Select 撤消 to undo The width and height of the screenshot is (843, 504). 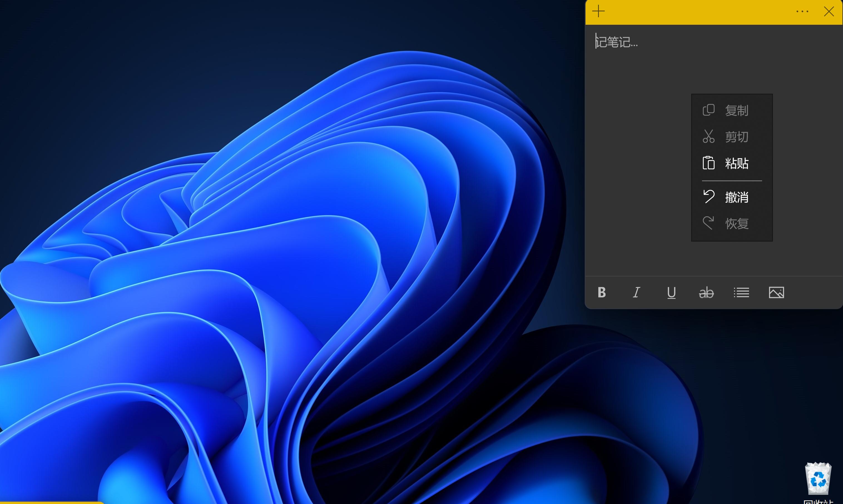736,197
